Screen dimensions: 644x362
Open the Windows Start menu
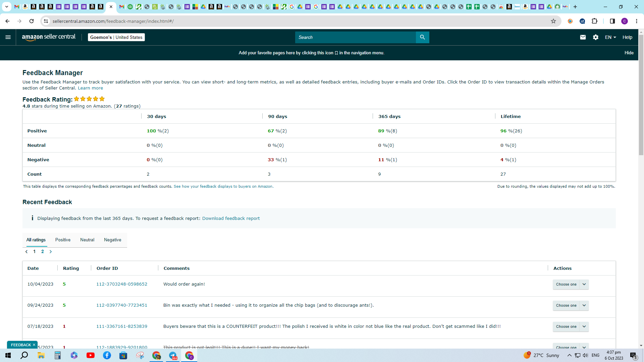pos(8,355)
